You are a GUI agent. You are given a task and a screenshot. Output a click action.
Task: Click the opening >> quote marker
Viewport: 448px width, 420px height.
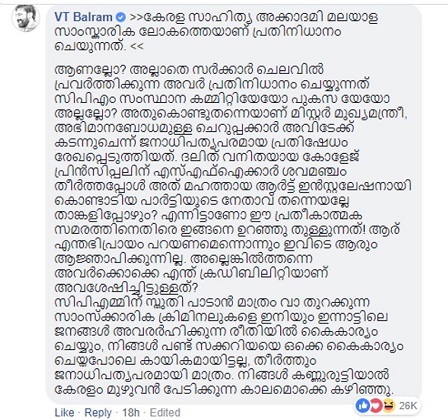pos(135,17)
